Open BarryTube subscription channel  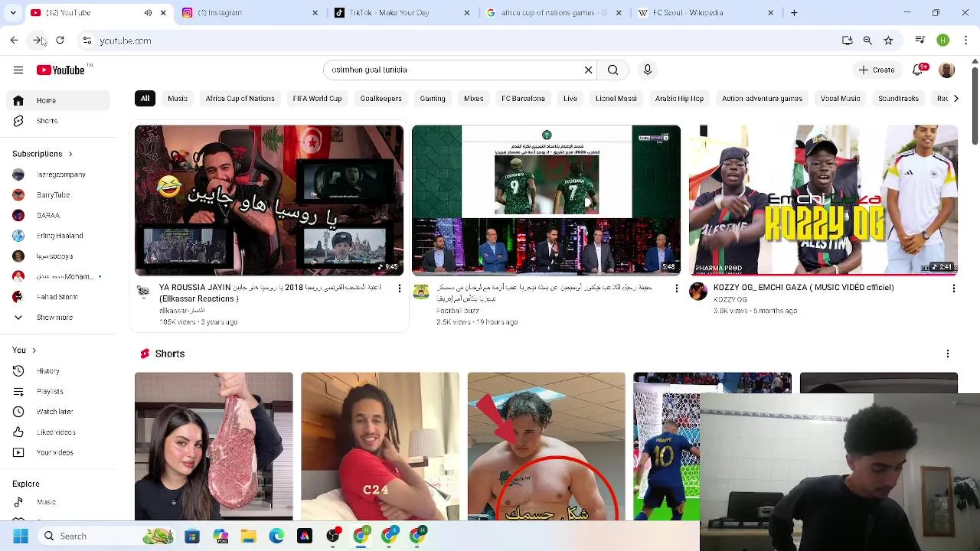click(58, 195)
